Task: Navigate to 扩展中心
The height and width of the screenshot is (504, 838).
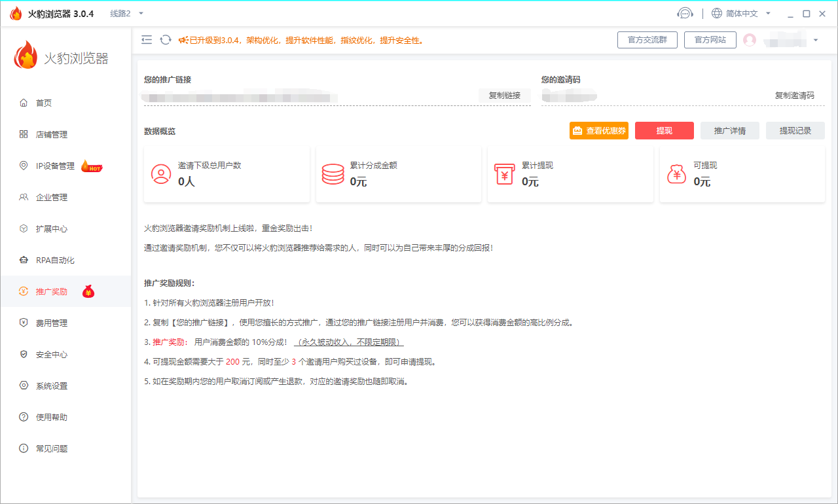Action: click(x=65, y=228)
